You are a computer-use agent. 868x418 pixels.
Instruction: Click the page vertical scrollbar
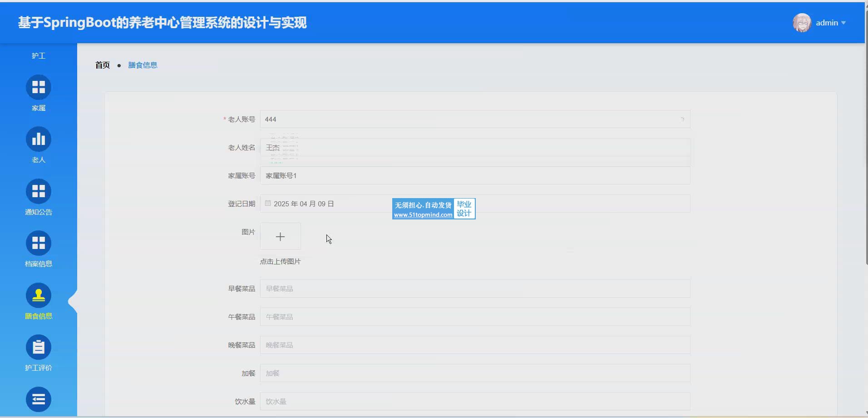click(x=866, y=136)
